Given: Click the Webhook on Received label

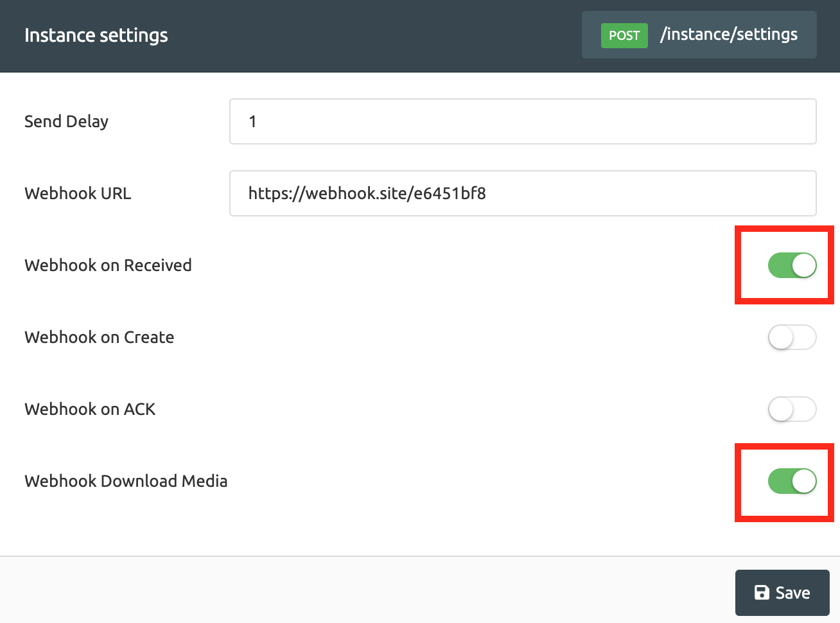Looking at the screenshot, I should tap(107, 265).
